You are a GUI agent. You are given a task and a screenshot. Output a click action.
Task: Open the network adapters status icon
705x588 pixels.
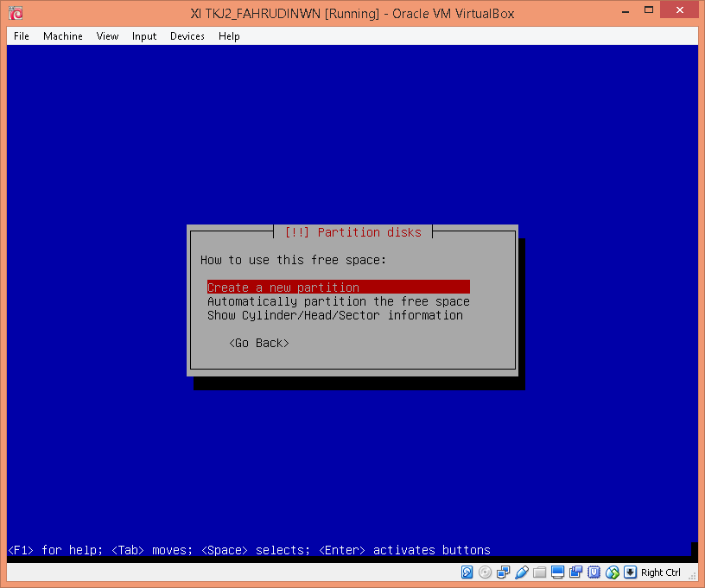click(x=503, y=572)
